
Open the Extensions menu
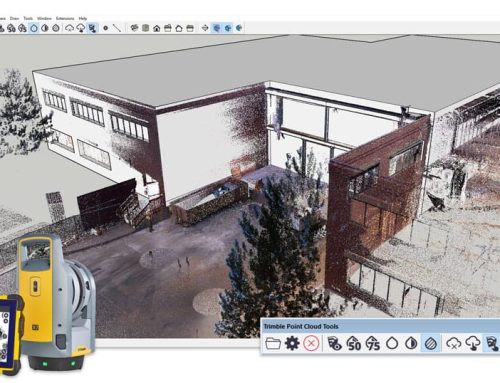click(x=65, y=18)
